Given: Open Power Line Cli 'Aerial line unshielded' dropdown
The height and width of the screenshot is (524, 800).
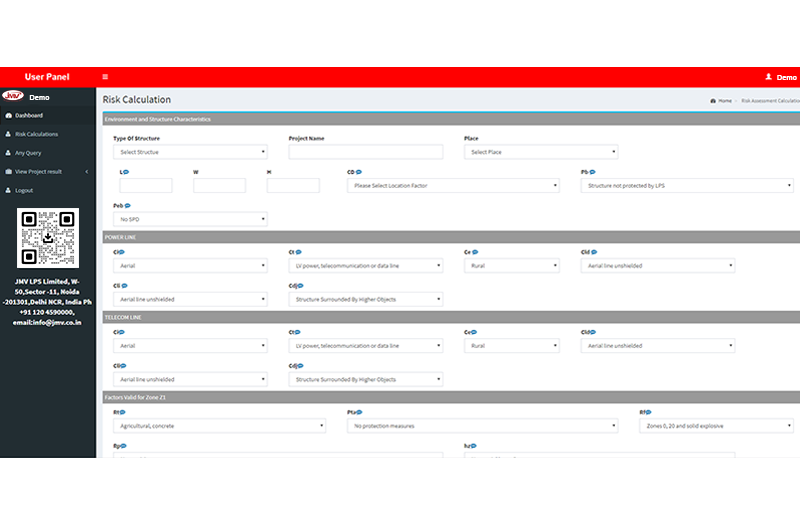Looking at the screenshot, I should (190, 300).
